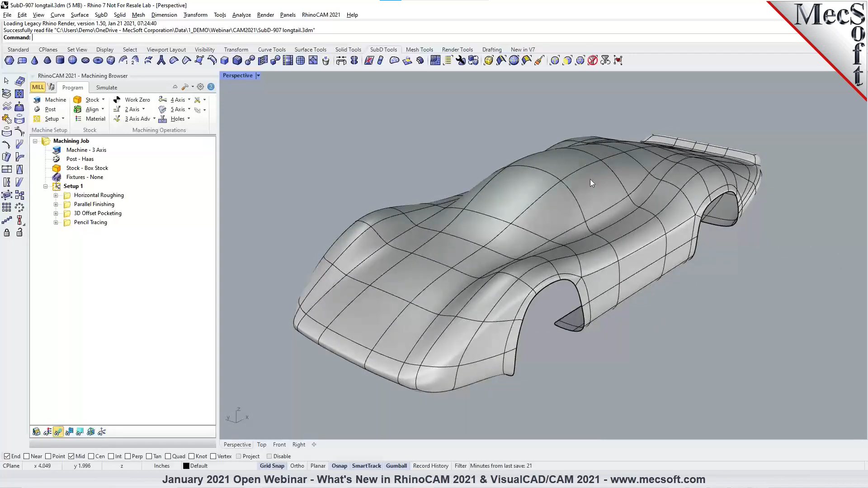Expand the Parallel Finishing folder
Viewport: 868px width, 488px height.
click(56, 205)
